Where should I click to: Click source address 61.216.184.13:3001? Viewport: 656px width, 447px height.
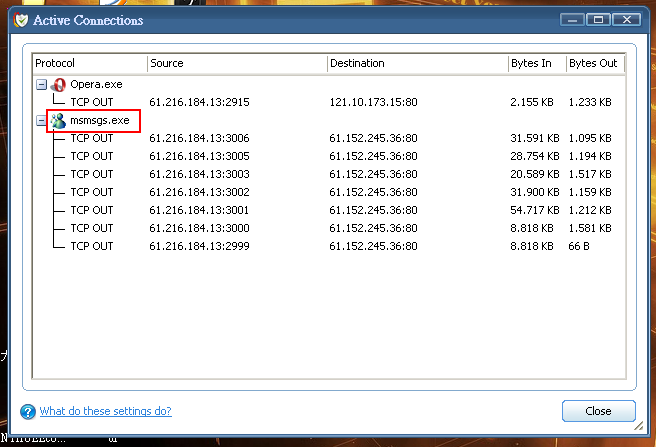(x=199, y=210)
